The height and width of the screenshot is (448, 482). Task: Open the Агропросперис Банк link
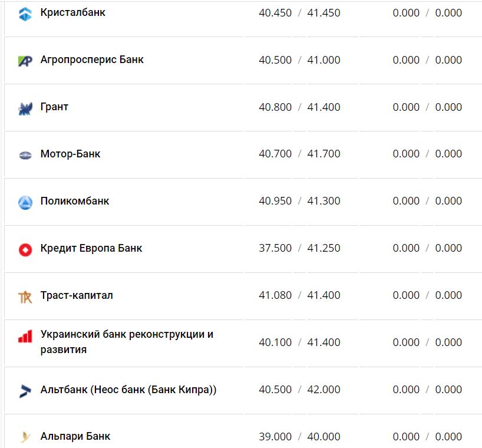(x=92, y=60)
